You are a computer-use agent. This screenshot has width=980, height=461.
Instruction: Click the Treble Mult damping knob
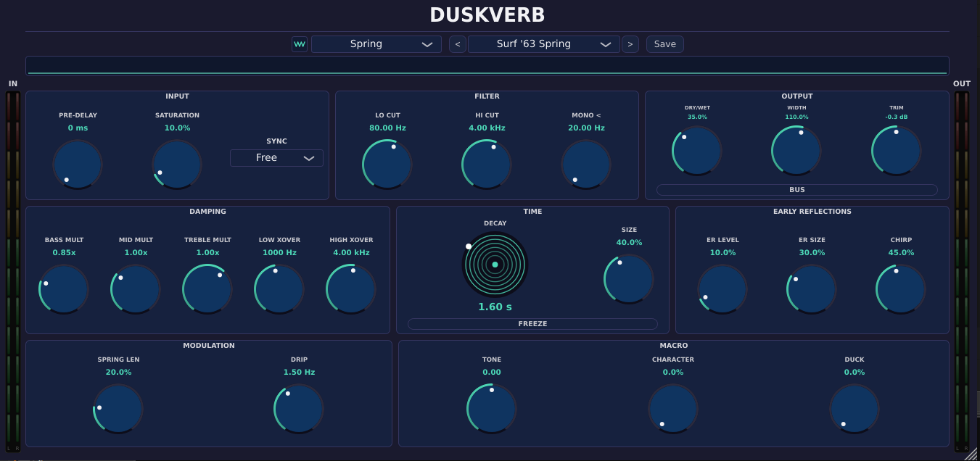pyautogui.click(x=207, y=289)
